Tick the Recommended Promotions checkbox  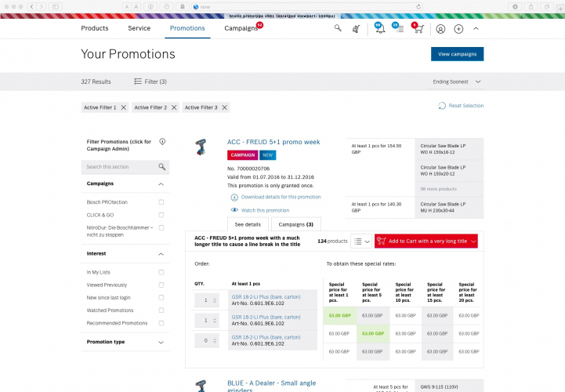(161, 323)
